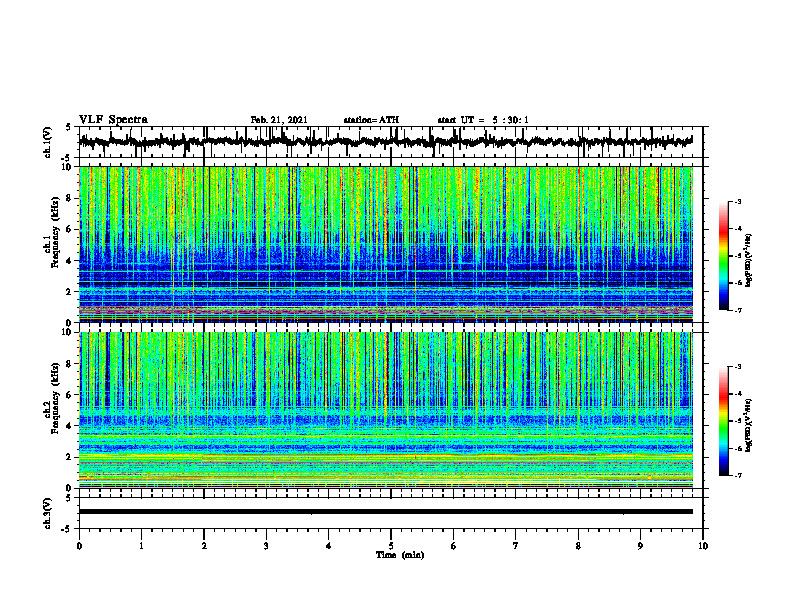Click the ch.1 color bar log(PSD) unit label

(749, 261)
